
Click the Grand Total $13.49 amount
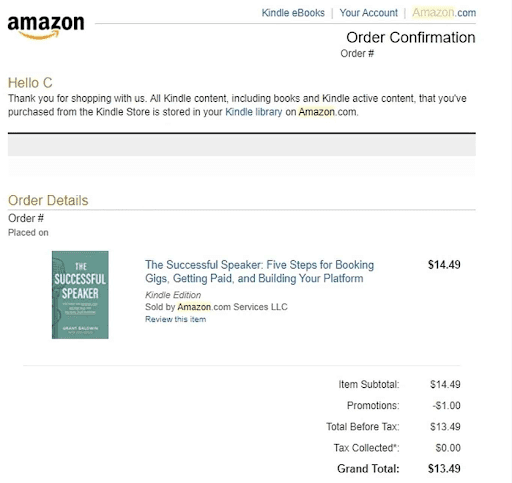[x=444, y=468]
